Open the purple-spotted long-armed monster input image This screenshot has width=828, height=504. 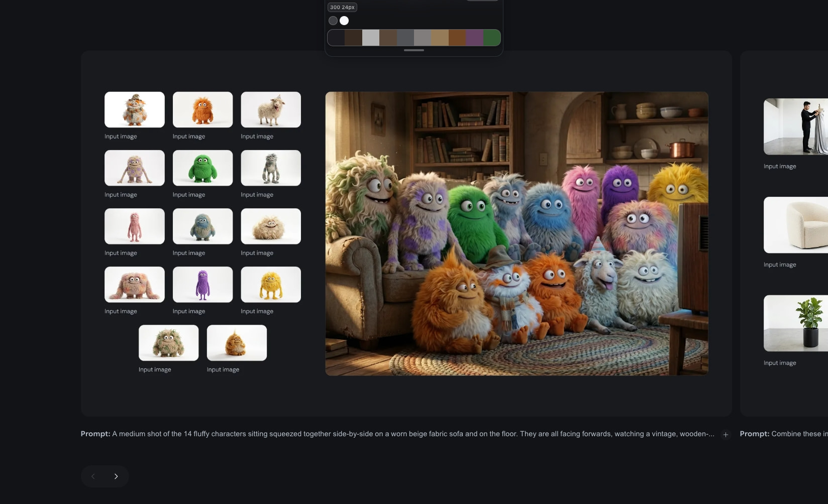pyautogui.click(x=135, y=168)
